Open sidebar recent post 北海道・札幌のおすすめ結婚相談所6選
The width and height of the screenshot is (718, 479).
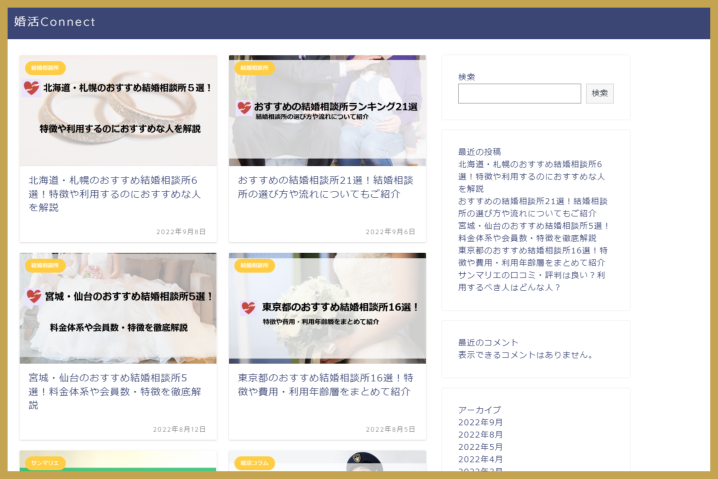(x=531, y=176)
